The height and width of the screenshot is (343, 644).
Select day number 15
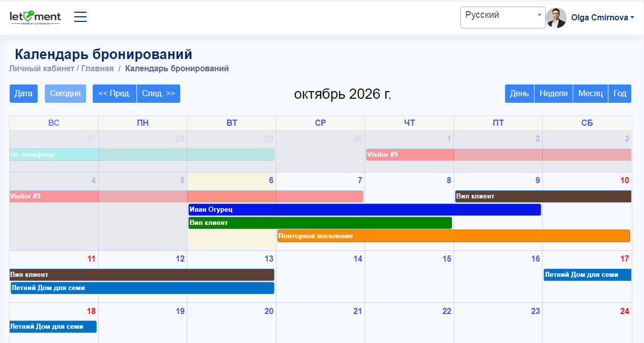[x=446, y=259]
